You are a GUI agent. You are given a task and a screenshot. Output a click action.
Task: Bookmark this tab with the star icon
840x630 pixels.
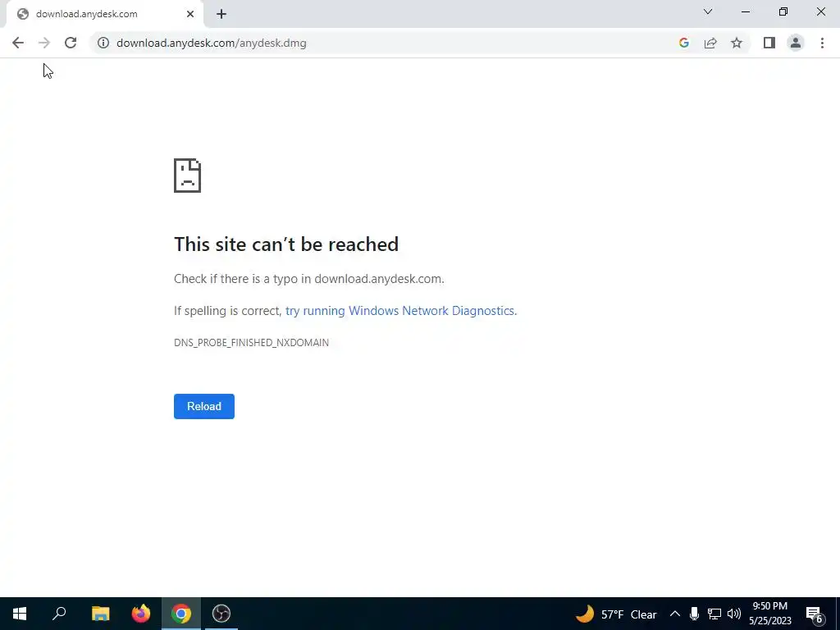[737, 43]
